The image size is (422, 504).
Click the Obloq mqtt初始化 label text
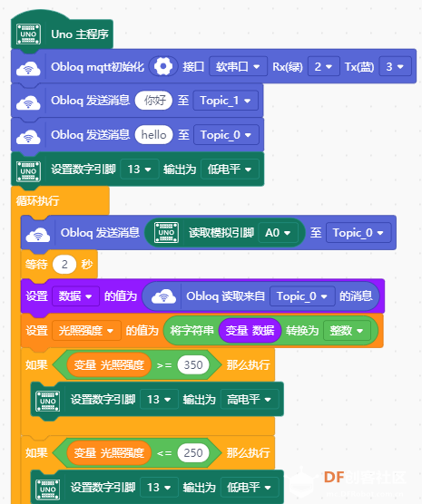coord(97,67)
